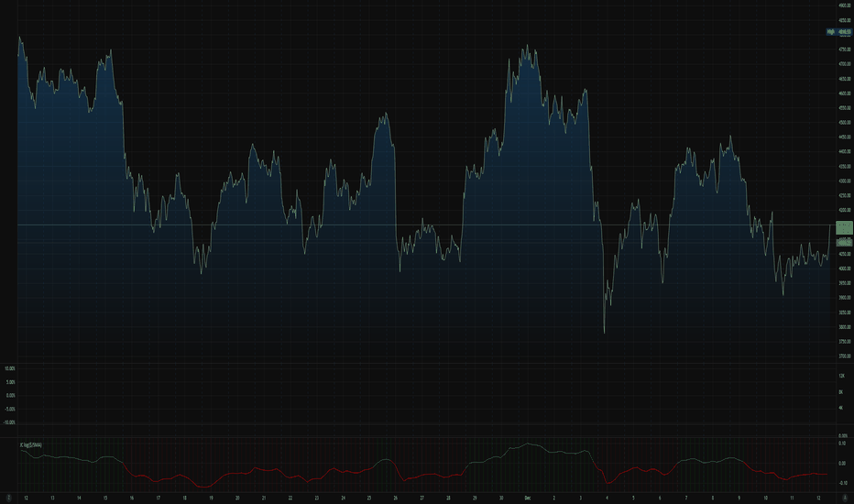The height and width of the screenshot is (504, 854).
Task: Click the '0.00%' label on left percent axis
Action: tap(10, 396)
